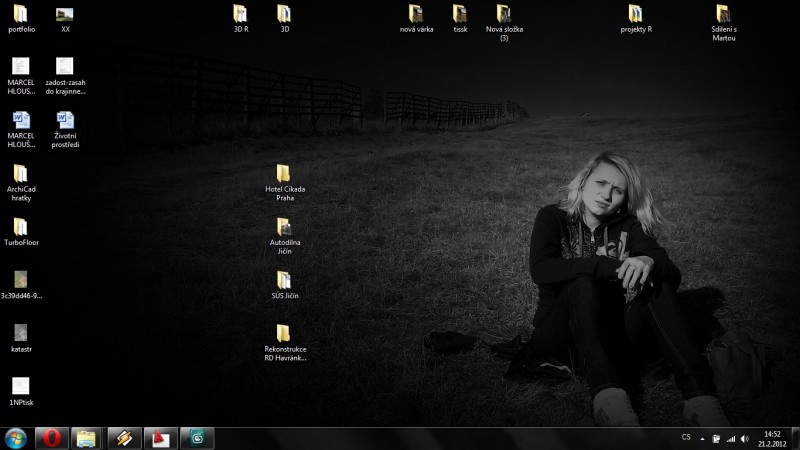Select the projekty R folder
This screenshot has height=450, width=800.
(636, 14)
